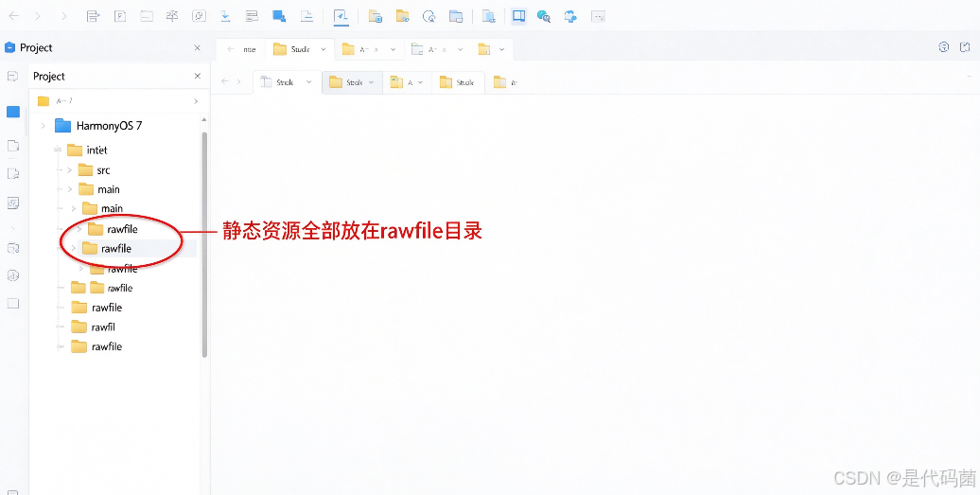Go forward using chevron in lower tab row
Image resolution: width=980 pixels, height=495 pixels.
point(238,81)
